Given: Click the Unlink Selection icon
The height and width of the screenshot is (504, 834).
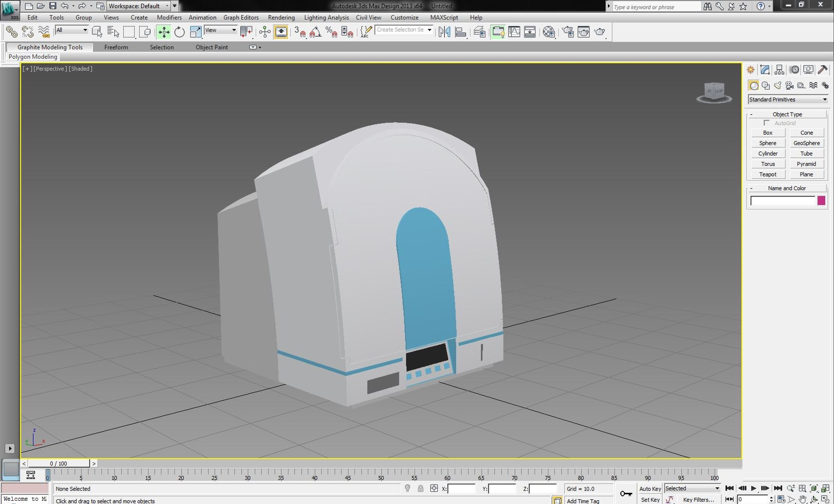Looking at the screenshot, I should click(x=28, y=32).
